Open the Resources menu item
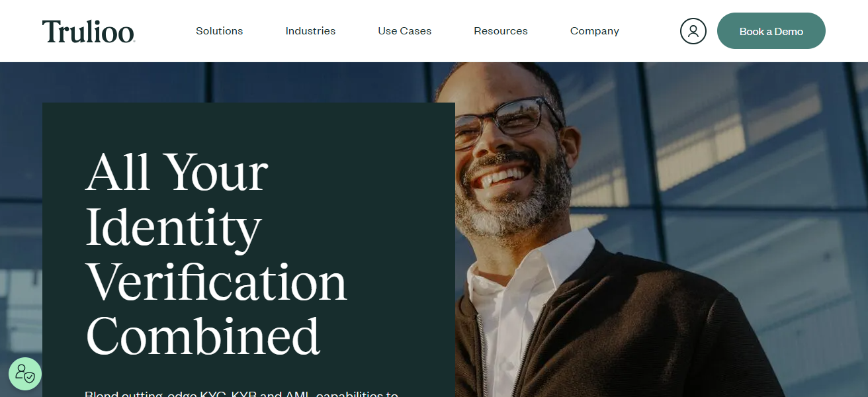The image size is (868, 397). point(501,31)
